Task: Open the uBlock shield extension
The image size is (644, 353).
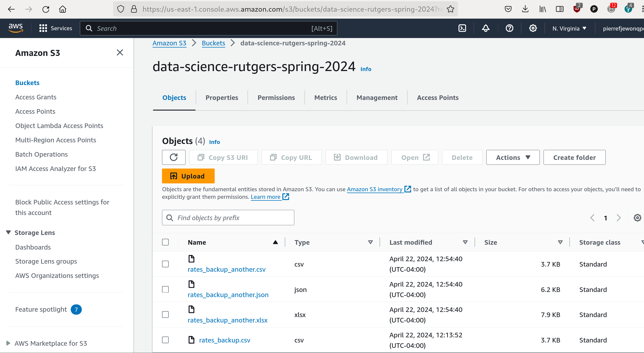Action: (x=577, y=9)
